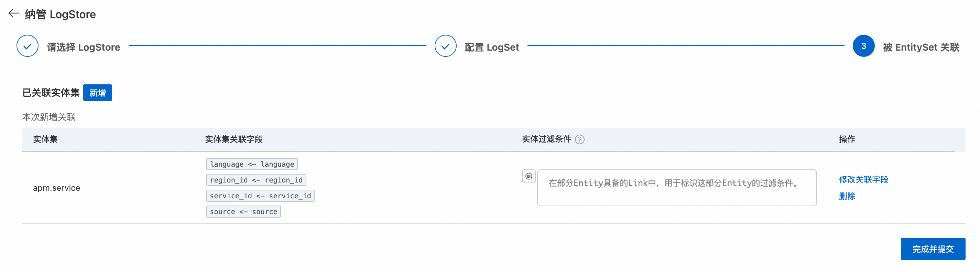This screenshot has height=272, width=980.
Task: Click the language <- language field tag
Action: (252, 164)
